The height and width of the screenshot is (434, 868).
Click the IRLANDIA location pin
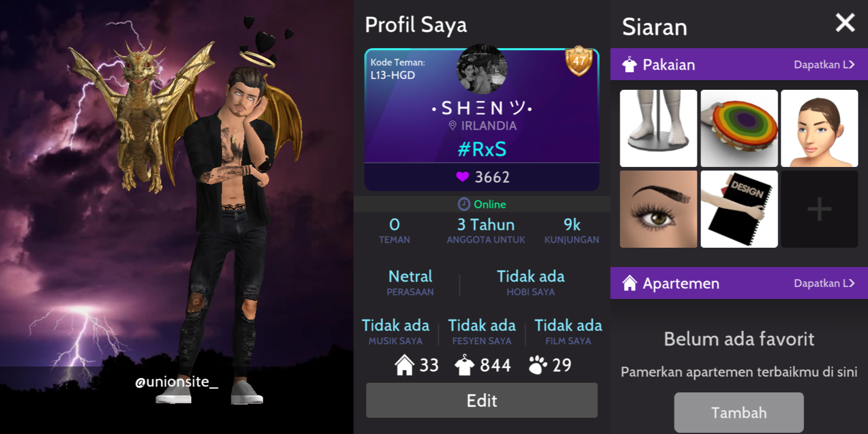click(453, 126)
